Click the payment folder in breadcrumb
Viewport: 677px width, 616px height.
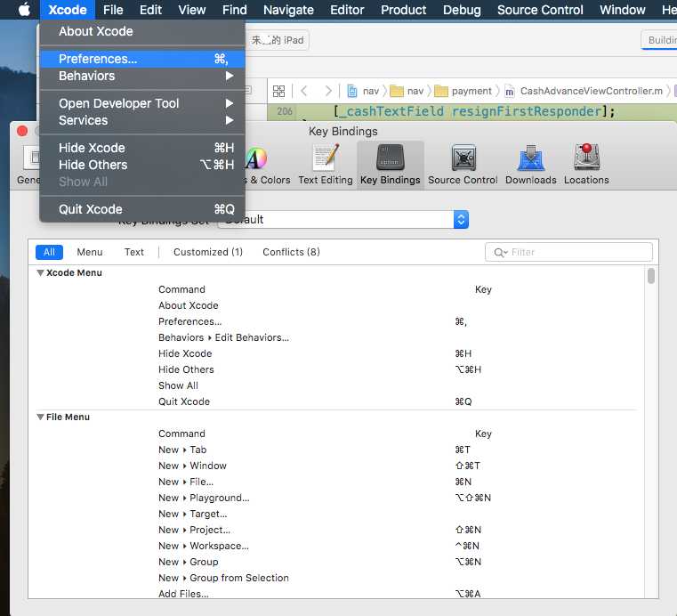[463, 91]
